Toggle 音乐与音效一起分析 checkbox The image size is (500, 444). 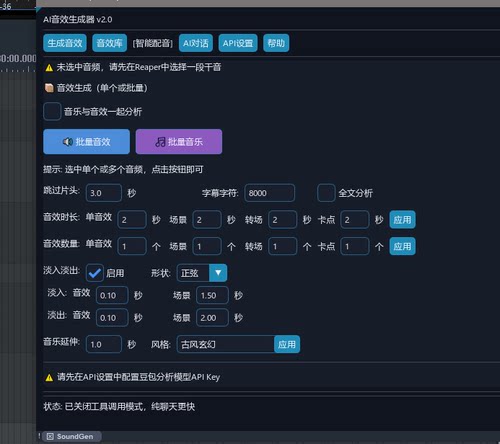52,111
